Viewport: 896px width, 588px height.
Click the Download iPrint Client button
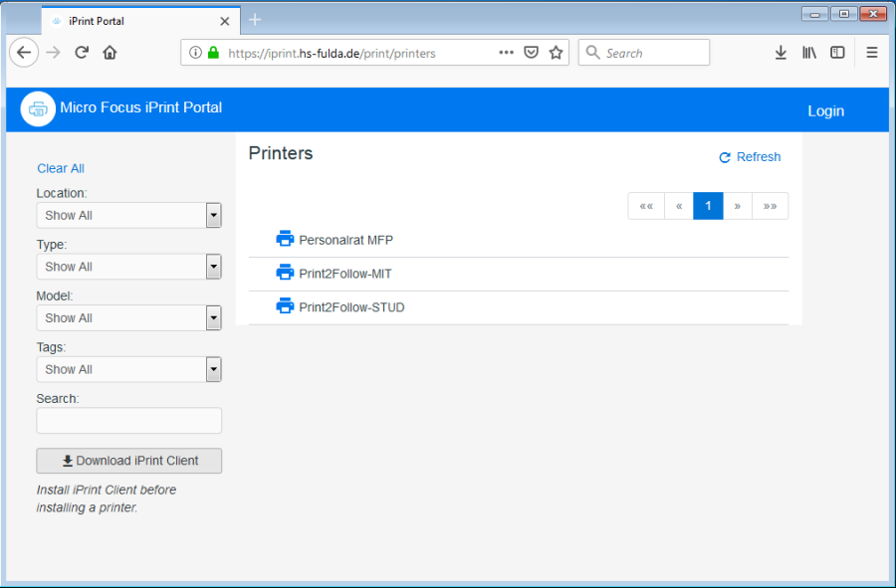point(128,461)
